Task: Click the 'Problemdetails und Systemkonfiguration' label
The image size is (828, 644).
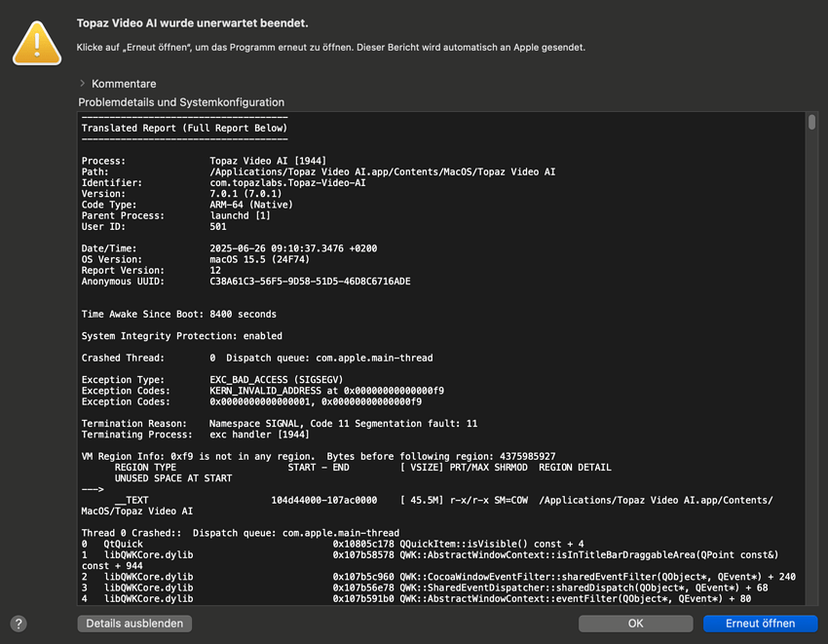Action: coord(181,102)
